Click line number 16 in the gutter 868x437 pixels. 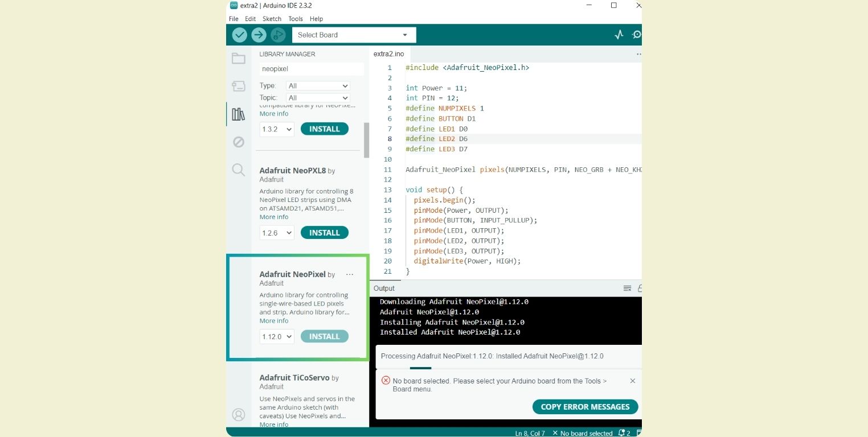pos(388,220)
